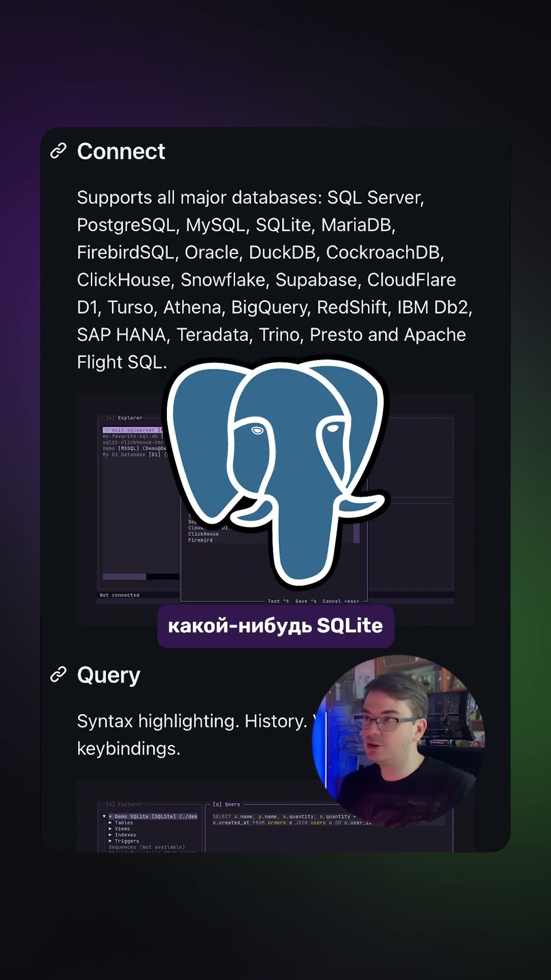Click the Explorer panel horizontal scrollbar thumb
Viewport: 551px width, 980px height.
124,577
